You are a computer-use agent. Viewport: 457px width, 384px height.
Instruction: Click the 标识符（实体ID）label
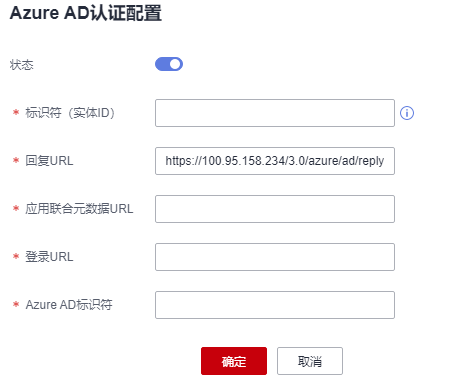click(x=70, y=113)
